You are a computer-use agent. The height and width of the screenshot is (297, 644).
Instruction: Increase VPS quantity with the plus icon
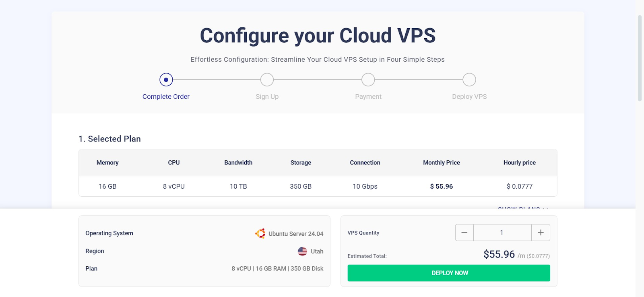tap(541, 233)
